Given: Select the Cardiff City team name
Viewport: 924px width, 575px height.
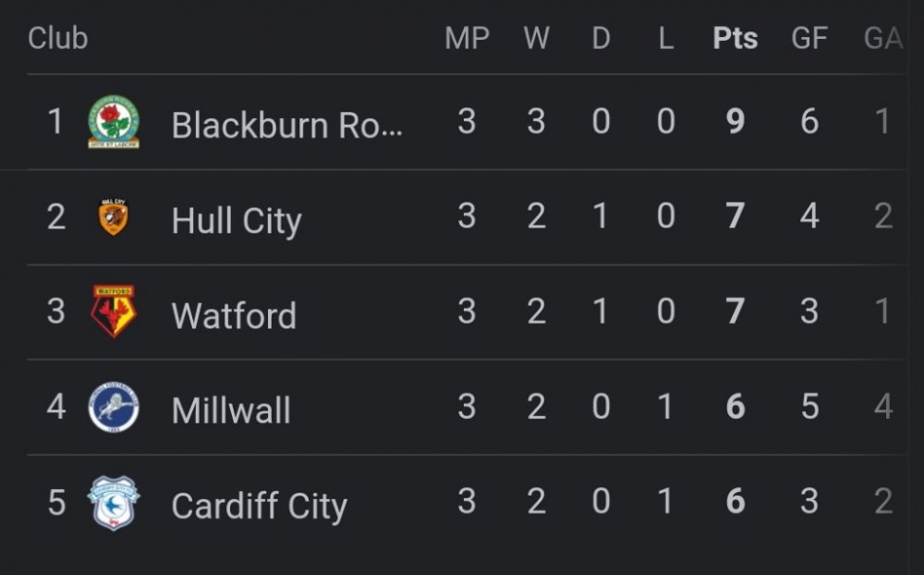Looking at the screenshot, I should (x=259, y=506).
